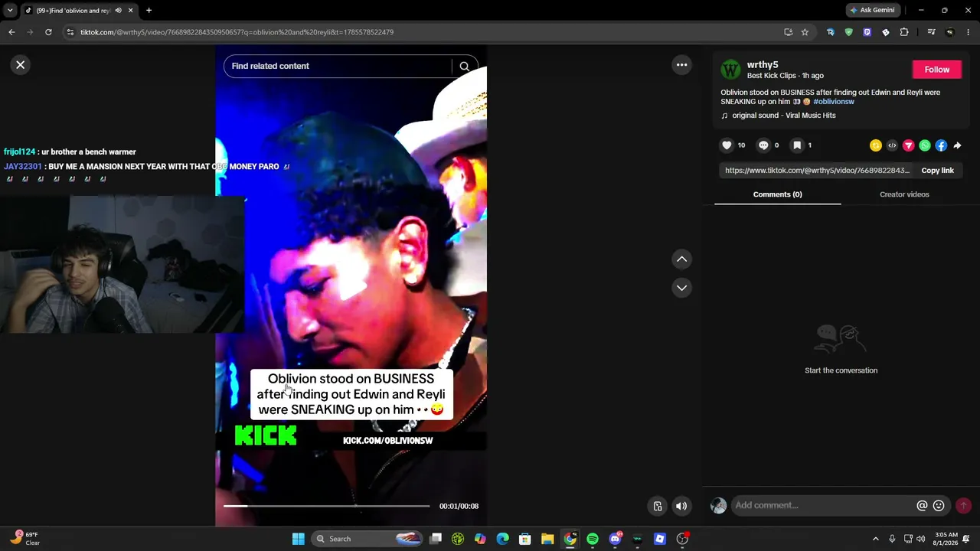980x551 pixels.
Task: Send the video to friends with the red arrow icon
Action: click(x=909, y=145)
